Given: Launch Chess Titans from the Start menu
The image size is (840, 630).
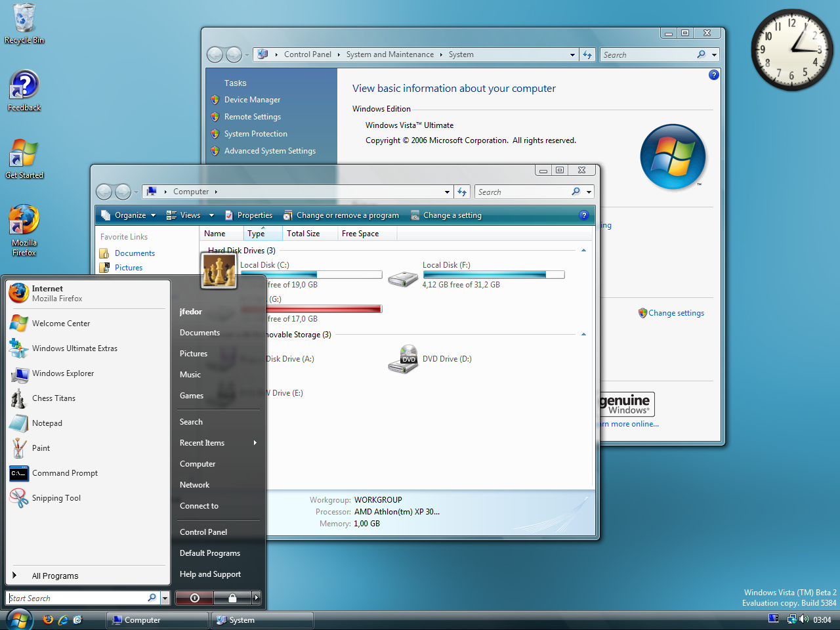Looking at the screenshot, I should [88, 398].
